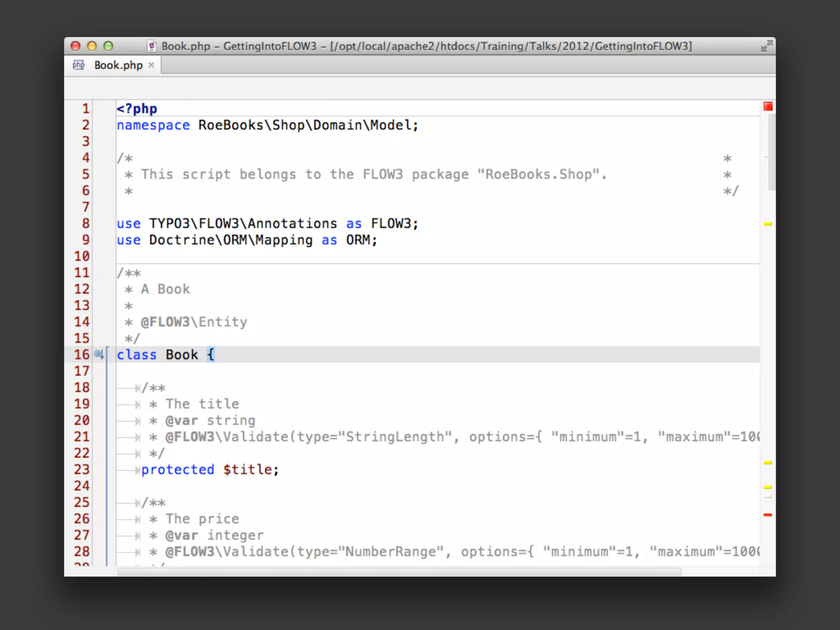Close the Book.php editor tab

pos(151,65)
